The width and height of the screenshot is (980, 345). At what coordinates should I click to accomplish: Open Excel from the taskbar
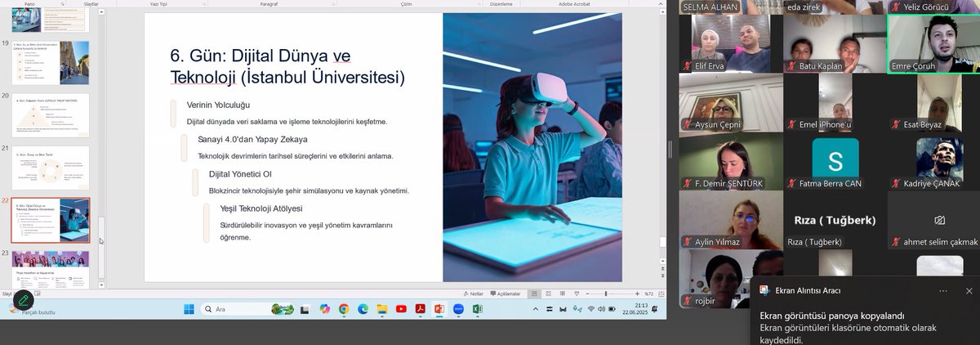(x=478, y=309)
